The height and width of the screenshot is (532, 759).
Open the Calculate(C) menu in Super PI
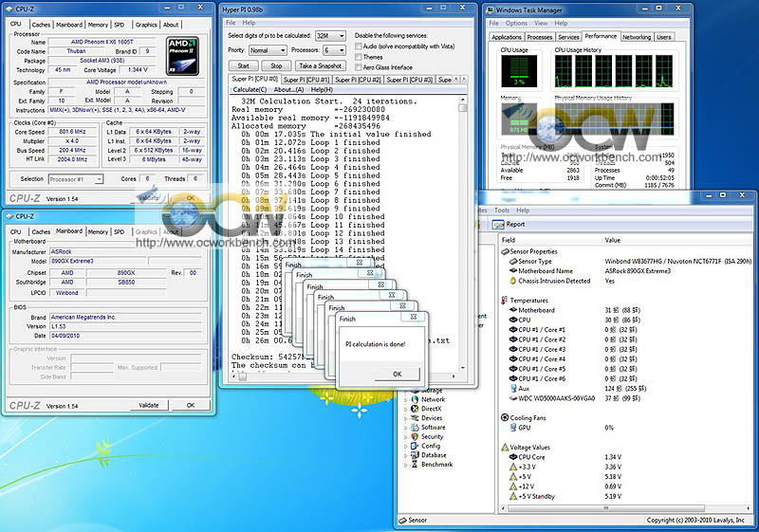click(250, 90)
